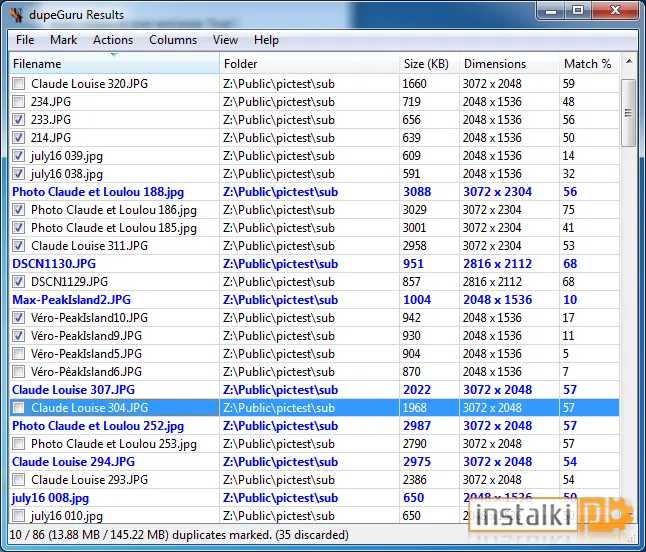Click the Dimensions column header

point(510,63)
